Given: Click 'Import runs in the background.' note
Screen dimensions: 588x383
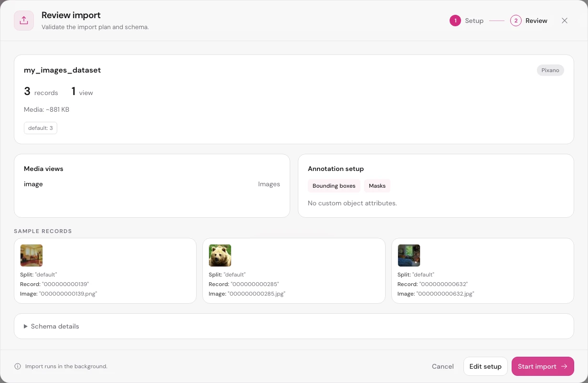Looking at the screenshot, I should (66, 366).
